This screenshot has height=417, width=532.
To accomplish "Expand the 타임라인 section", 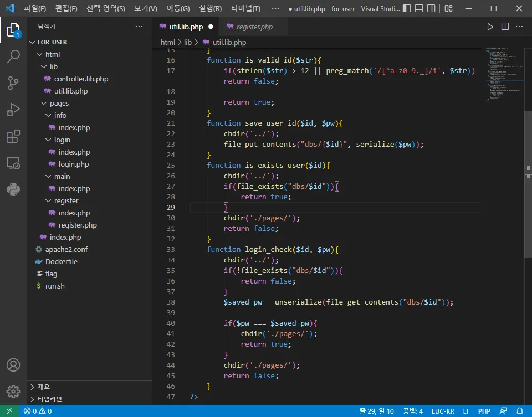I will pyautogui.click(x=49, y=399).
